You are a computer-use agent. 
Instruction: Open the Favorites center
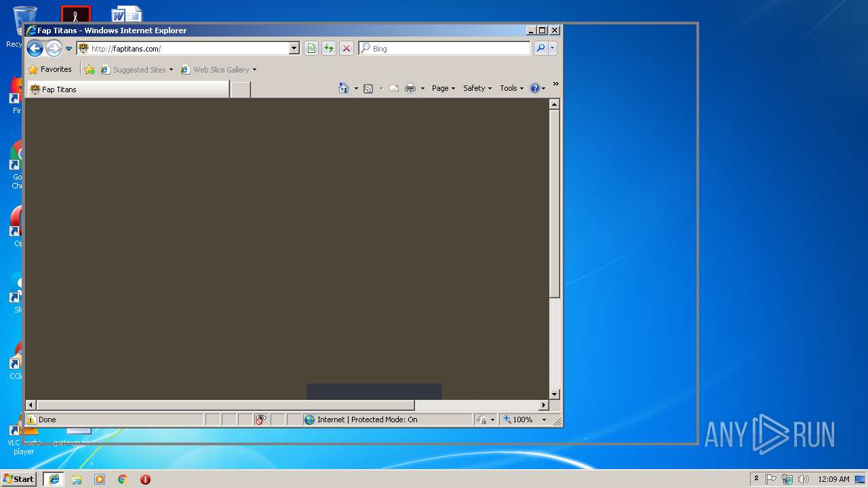50,69
